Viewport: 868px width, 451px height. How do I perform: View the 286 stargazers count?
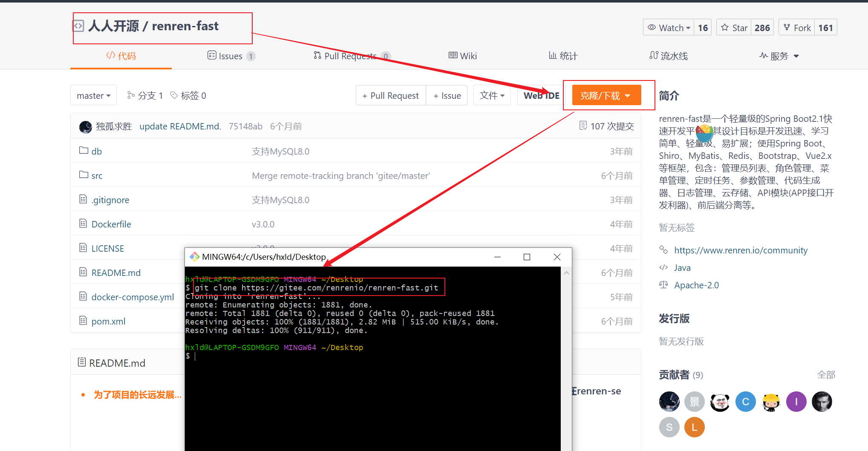pyautogui.click(x=762, y=28)
